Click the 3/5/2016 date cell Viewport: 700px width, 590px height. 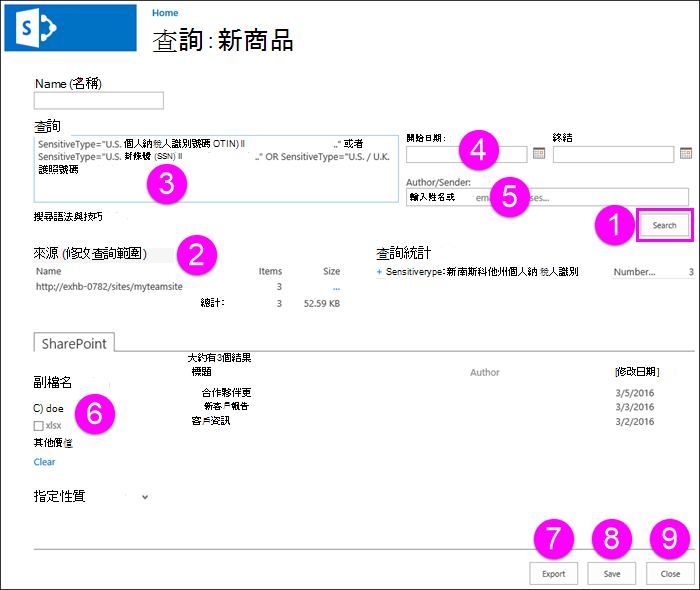point(634,393)
